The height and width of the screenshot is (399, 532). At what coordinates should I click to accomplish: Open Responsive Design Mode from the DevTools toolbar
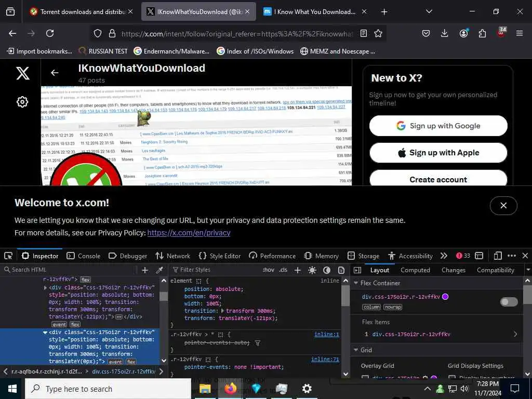[x=498, y=256]
